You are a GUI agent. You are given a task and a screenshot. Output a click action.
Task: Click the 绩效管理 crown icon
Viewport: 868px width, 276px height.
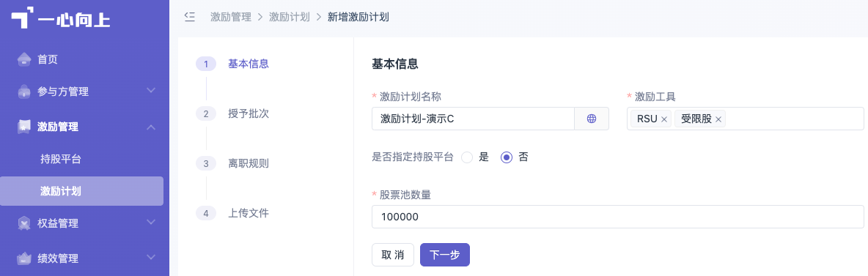tap(23, 258)
